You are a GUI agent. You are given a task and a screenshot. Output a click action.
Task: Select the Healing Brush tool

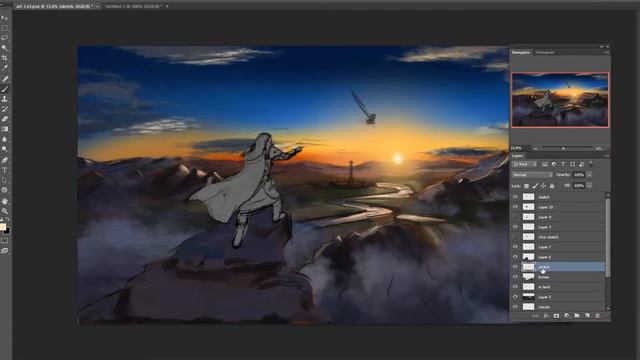tap(4, 79)
